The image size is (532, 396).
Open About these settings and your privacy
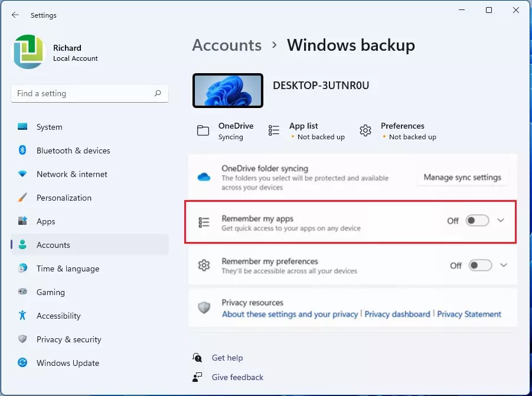[290, 315]
